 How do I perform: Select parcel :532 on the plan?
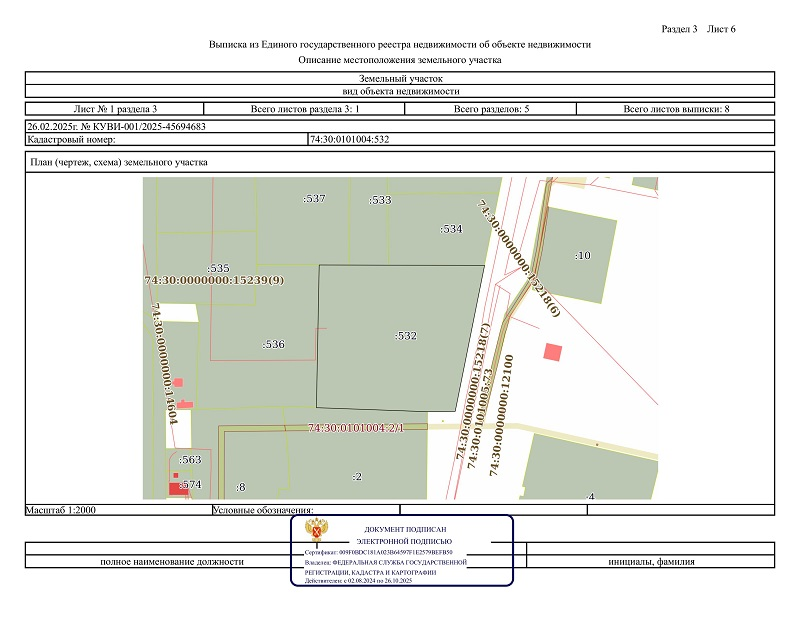coord(404,336)
